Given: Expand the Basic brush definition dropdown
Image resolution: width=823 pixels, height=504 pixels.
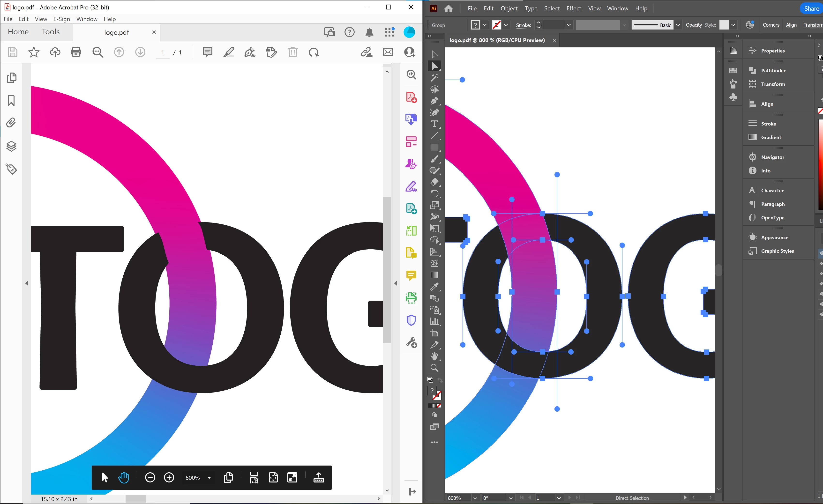Looking at the screenshot, I should [x=678, y=25].
